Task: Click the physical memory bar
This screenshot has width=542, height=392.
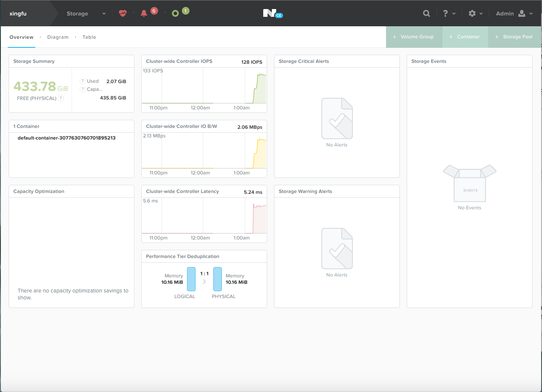Action: pyautogui.click(x=218, y=279)
